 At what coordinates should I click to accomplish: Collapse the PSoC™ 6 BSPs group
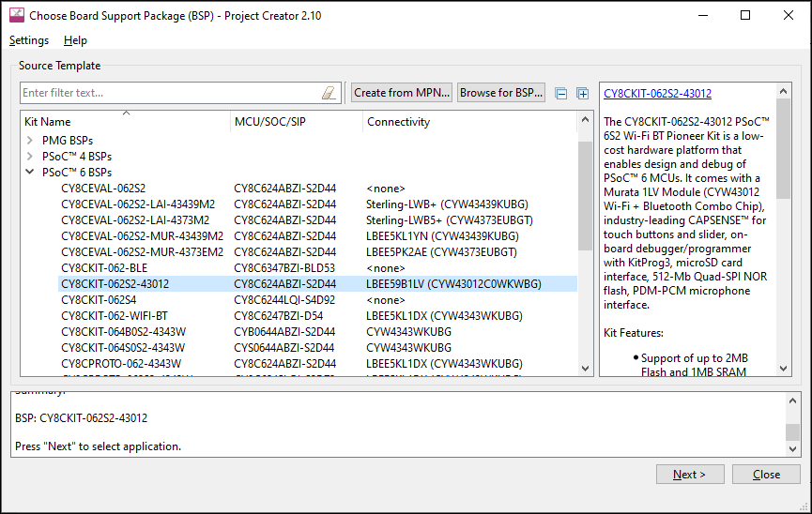coord(29,172)
